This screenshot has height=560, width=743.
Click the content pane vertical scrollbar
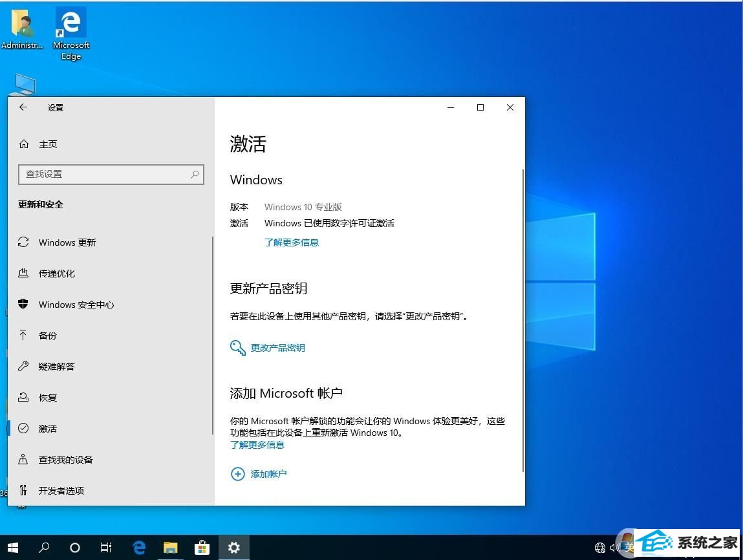pyautogui.click(x=523, y=320)
